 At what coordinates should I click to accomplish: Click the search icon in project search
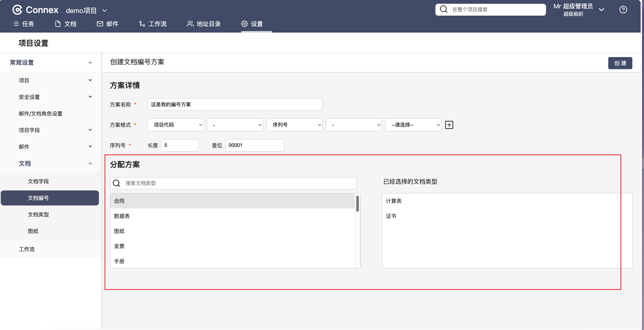pyautogui.click(x=444, y=9)
